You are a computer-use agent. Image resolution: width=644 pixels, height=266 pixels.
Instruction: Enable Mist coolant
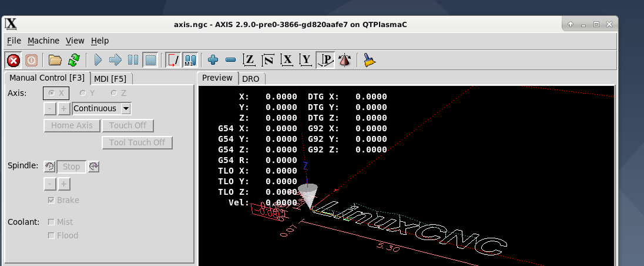click(x=61, y=222)
